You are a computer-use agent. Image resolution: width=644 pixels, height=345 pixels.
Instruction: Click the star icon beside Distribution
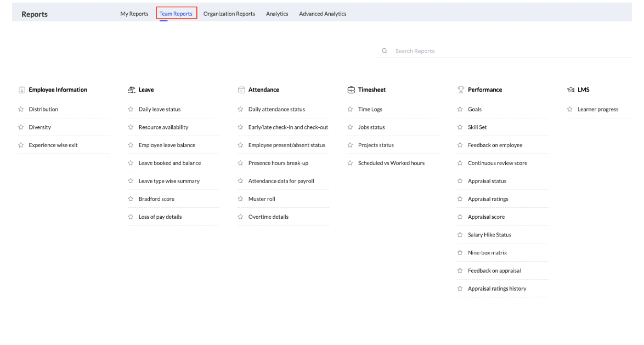tap(21, 109)
